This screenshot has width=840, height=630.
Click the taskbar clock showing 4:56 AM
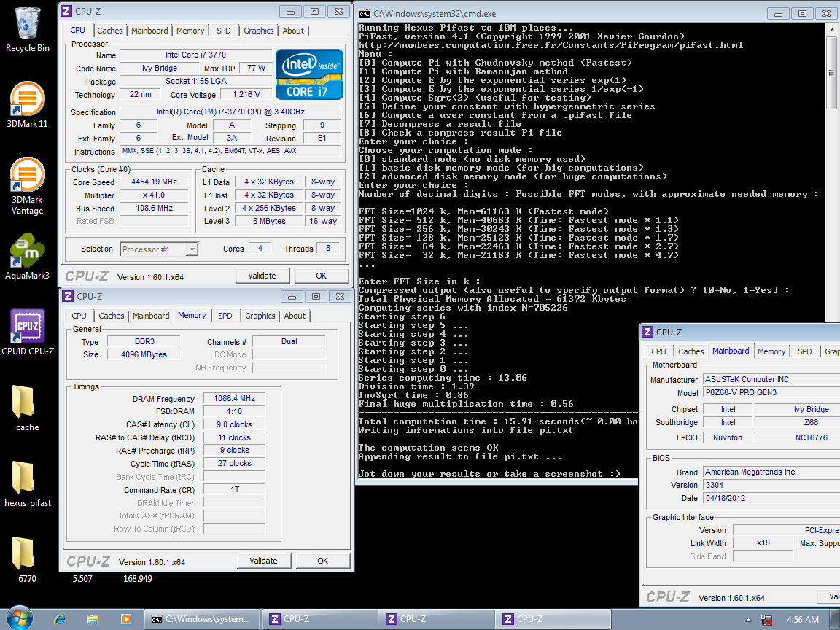803,619
